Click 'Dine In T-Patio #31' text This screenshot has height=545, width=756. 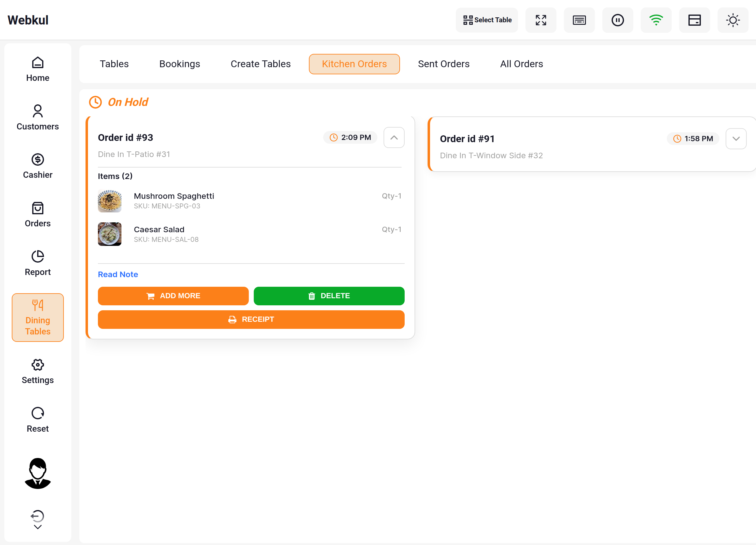click(134, 154)
